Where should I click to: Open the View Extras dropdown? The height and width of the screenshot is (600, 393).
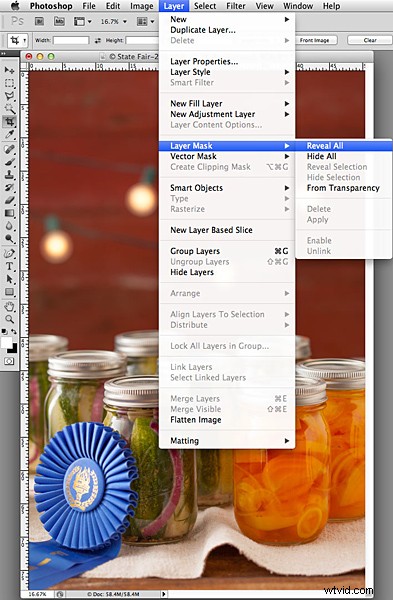[82, 21]
